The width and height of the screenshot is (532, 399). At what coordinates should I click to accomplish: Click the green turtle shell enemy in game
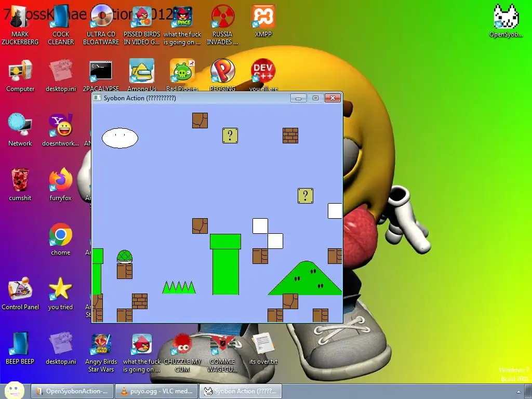[x=125, y=257]
